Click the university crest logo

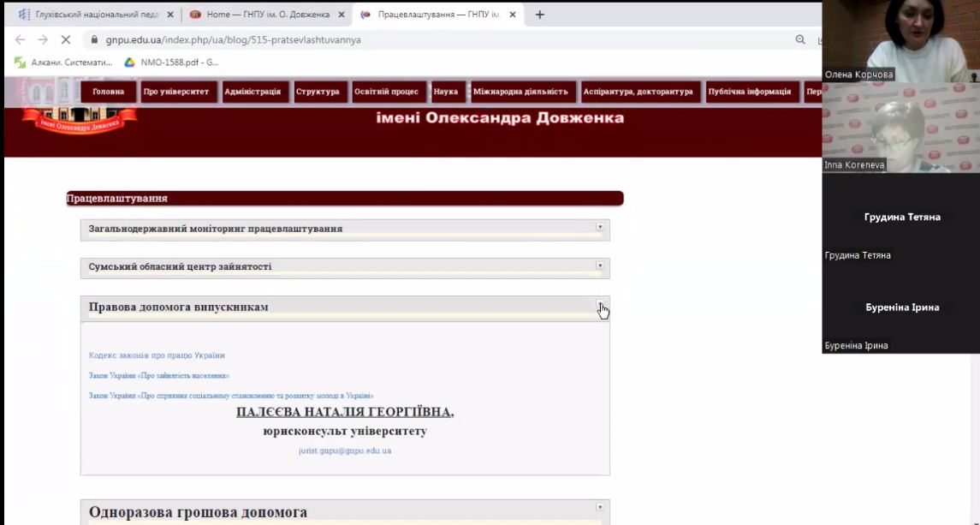pyautogui.click(x=80, y=105)
